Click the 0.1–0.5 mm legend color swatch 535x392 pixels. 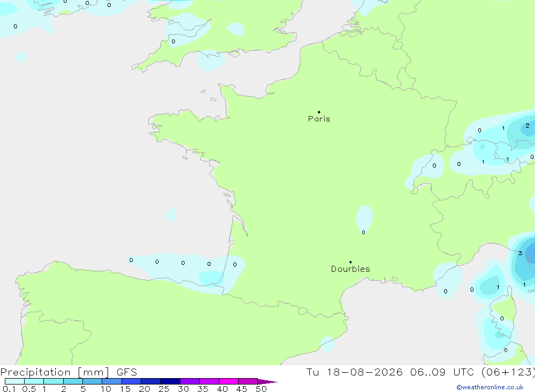point(14,381)
